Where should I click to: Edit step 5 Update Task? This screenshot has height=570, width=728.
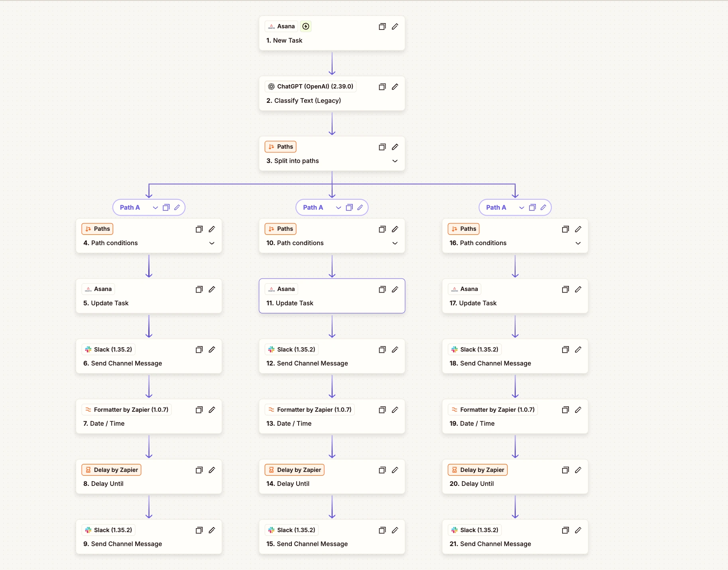212,289
